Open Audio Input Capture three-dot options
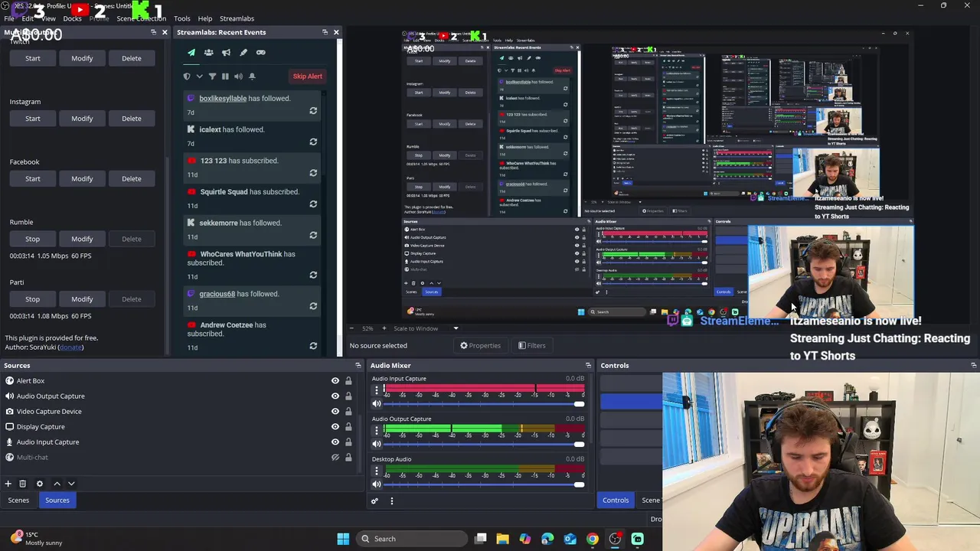This screenshot has height=551, width=980. (x=376, y=390)
